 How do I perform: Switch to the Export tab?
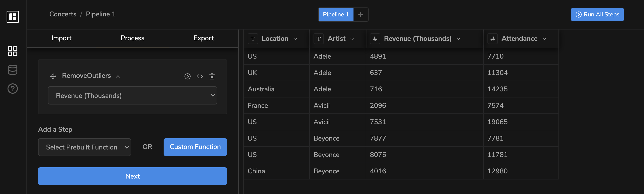coord(204,38)
